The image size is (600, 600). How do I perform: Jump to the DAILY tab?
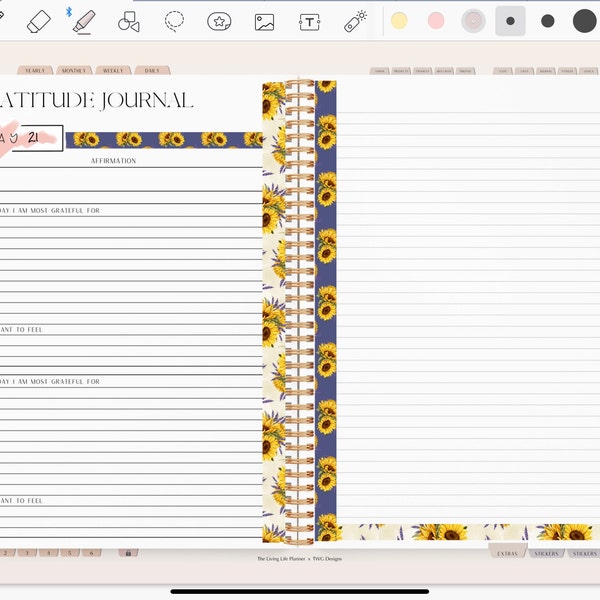pyautogui.click(x=152, y=70)
